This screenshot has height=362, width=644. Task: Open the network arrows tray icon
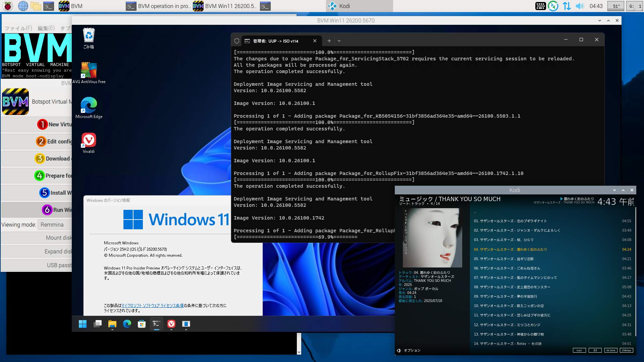(567, 6)
